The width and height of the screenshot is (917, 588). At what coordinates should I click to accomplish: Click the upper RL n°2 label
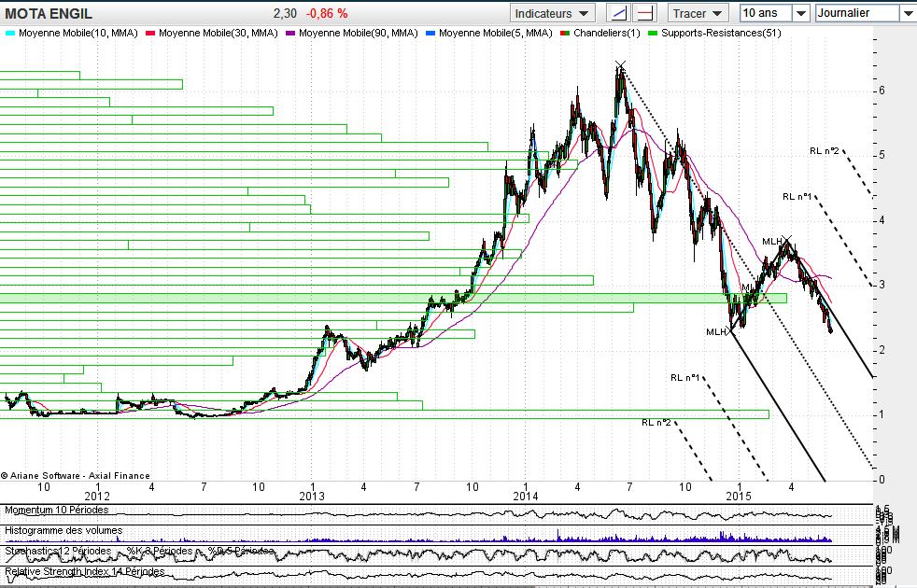825,151
